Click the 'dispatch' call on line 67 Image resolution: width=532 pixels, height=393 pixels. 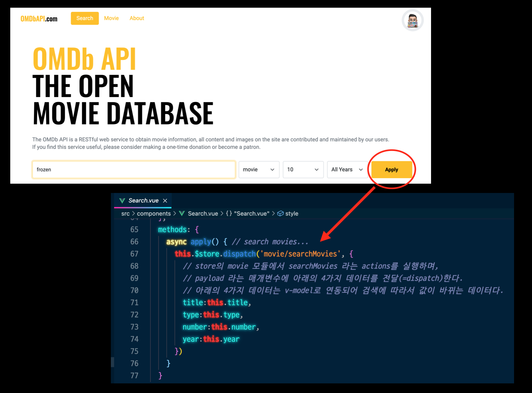pyautogui.click(x=239, y=254)
